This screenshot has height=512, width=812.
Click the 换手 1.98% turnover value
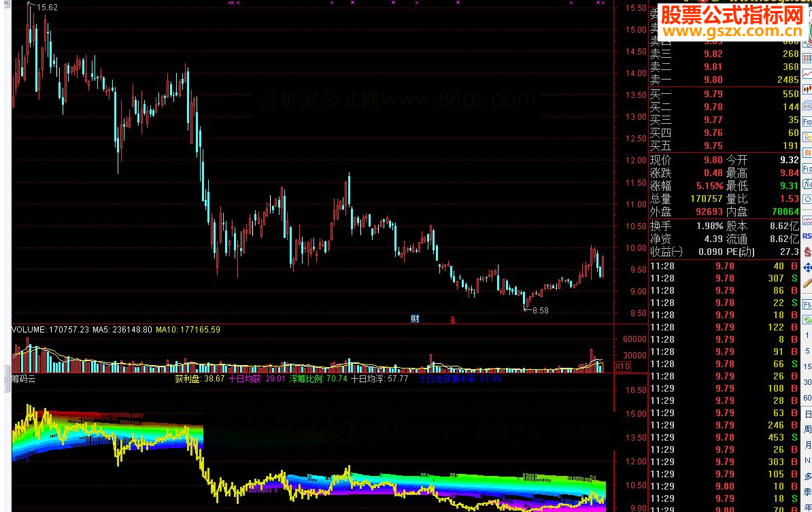coord(709,226)
